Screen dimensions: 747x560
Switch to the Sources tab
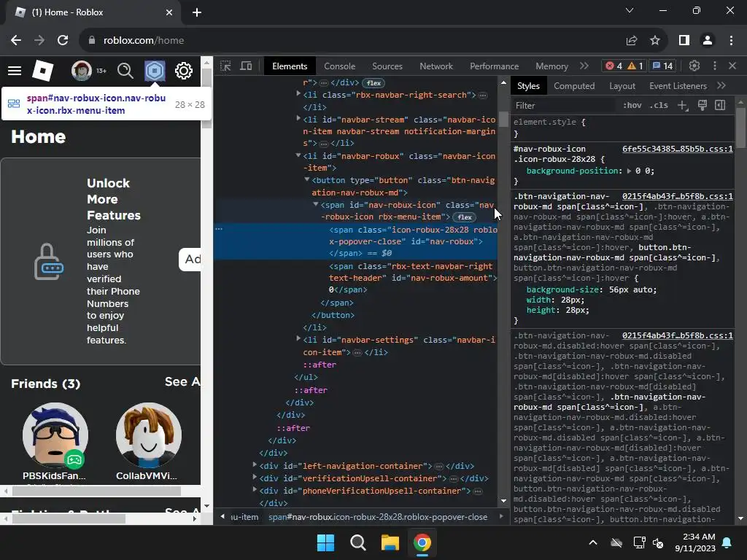tap(387, 66)
